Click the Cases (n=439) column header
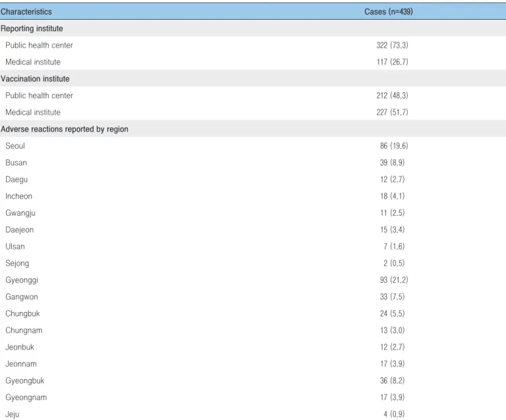This screenshot has width=506, height=420. coord(389,12)
